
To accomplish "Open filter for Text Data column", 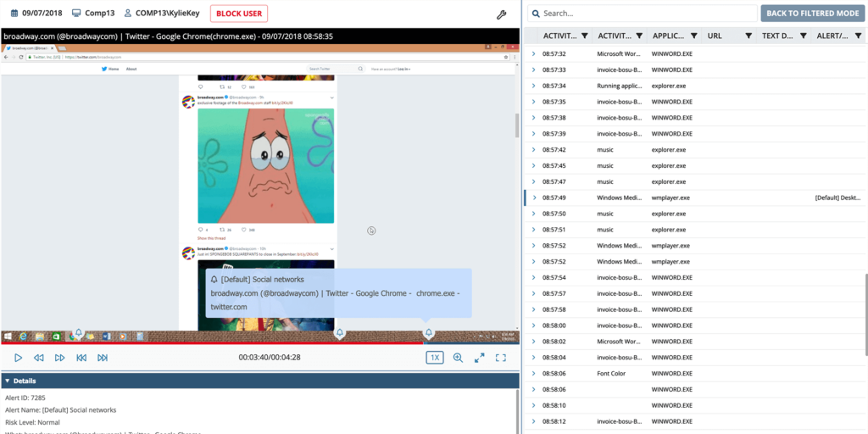I will coord(804,36).
